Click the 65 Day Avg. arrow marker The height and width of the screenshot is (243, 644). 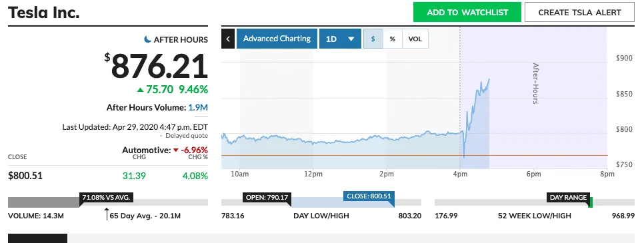(107, 214)
